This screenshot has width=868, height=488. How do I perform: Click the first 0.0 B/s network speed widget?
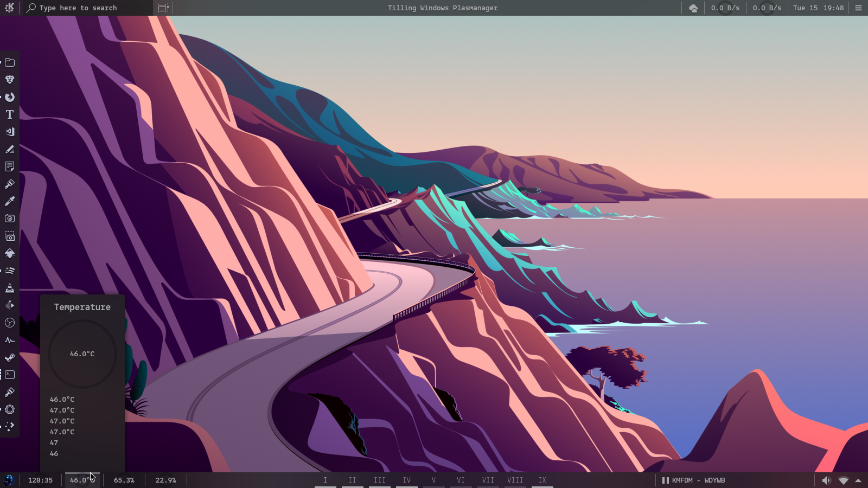[x=725, y=8]
